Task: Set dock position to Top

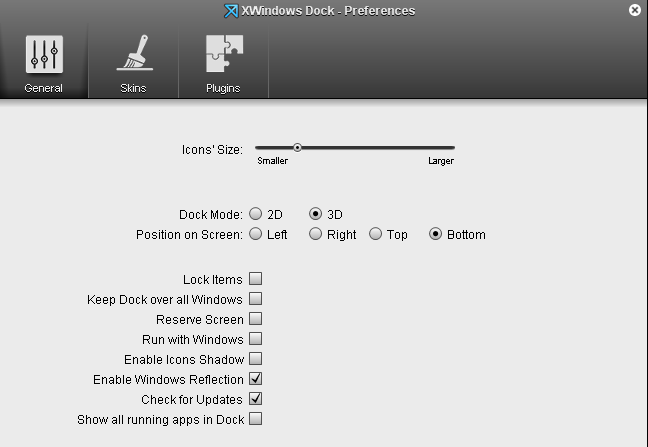Action: click(376, 235)
